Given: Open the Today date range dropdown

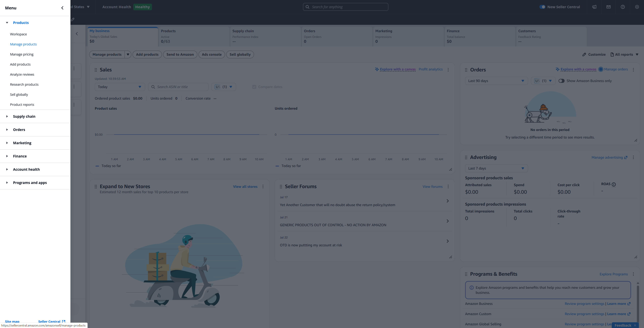Looking at the screenshot, I should click(120, 87).
